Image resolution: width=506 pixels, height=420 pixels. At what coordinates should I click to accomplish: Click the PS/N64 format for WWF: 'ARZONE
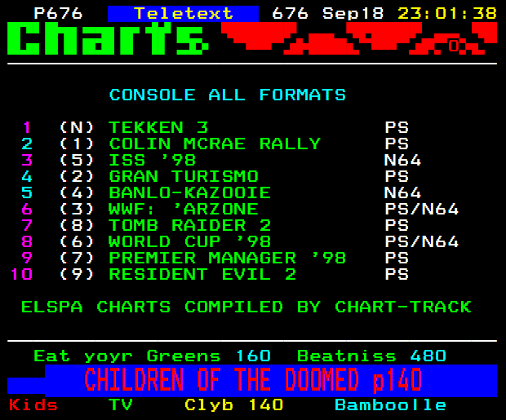click(x=421, y=209)
